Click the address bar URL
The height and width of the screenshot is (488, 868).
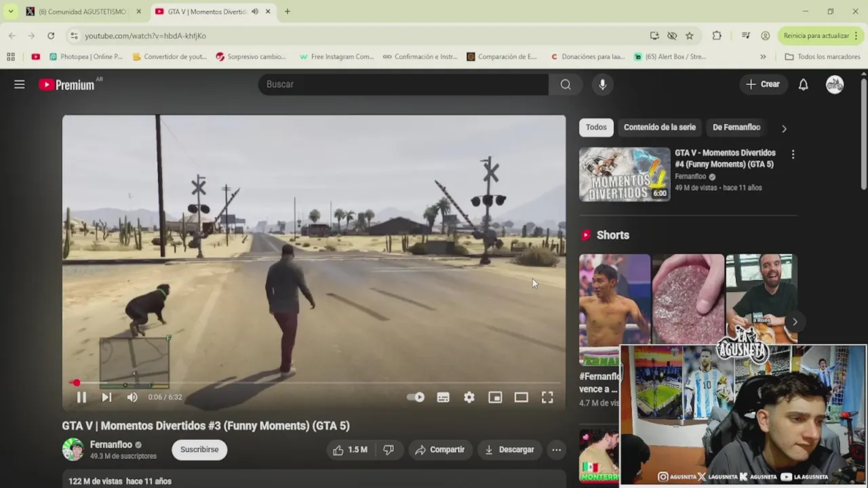click(x=145, y=36)
